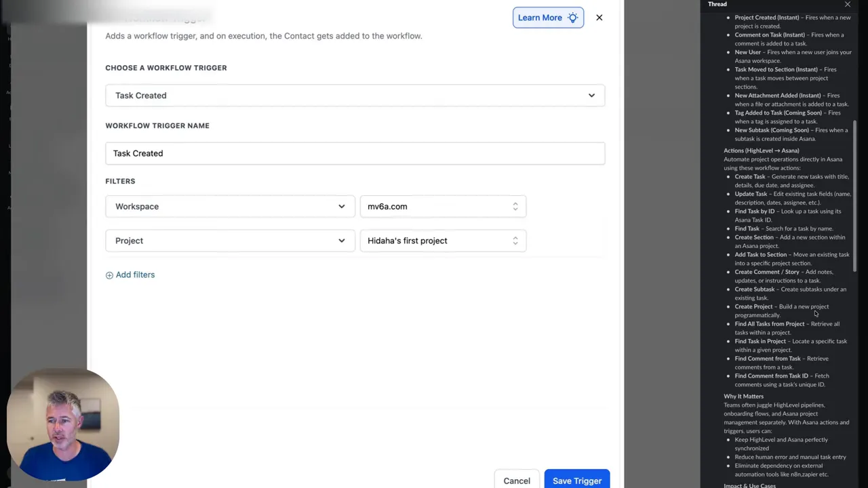Screen dimensions: 868x488
Task: Click 'Project Created (Instant)' text
Action: [767, 18]
